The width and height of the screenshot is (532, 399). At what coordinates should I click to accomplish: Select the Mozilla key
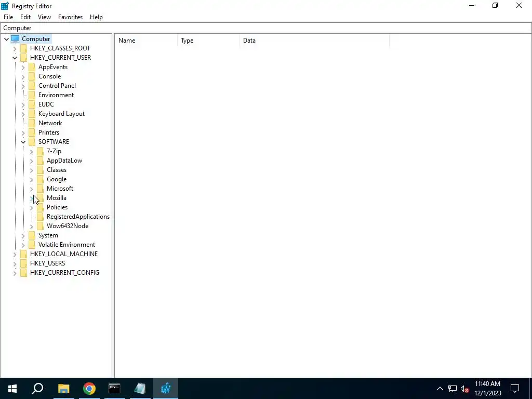point(56,198)
